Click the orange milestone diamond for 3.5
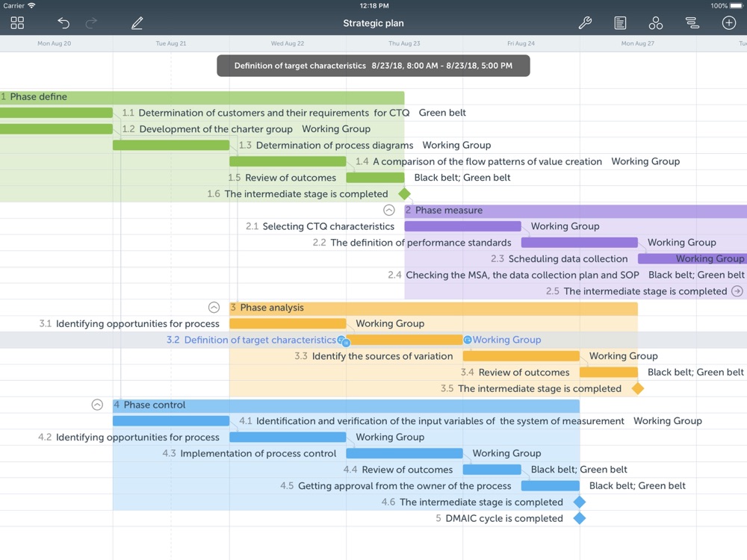Image resolution: width=747 pixels, height=560 pixels. pos(637,388)
